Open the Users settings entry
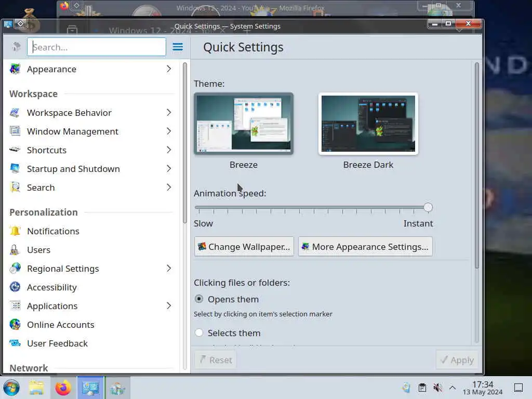 tap(91, 250)
